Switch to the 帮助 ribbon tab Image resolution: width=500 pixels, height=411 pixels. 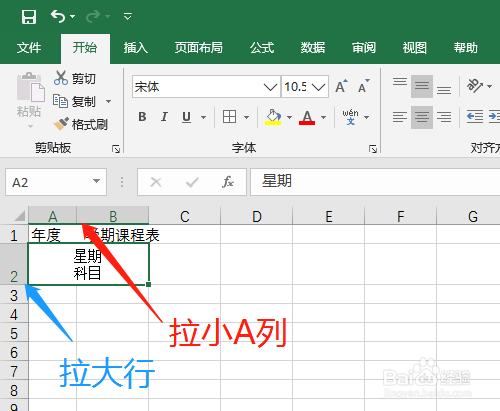pos(465,48)
